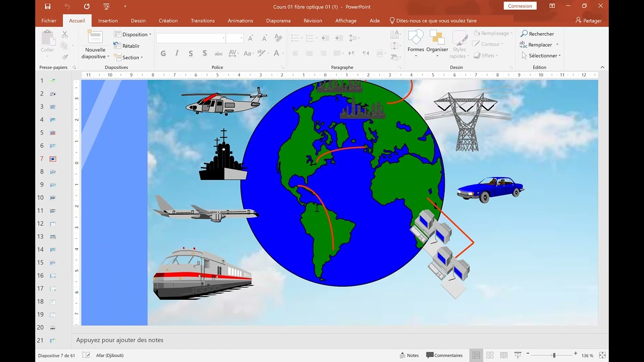Open the Disposition layout dropdown
The height and width of the screenshot is (362, 644).
[133, 34]
